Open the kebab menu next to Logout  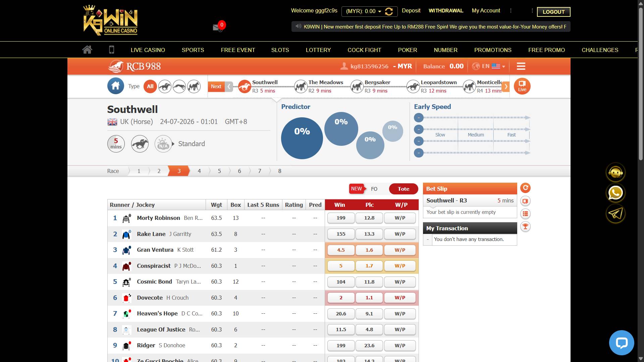click(532, 11)
